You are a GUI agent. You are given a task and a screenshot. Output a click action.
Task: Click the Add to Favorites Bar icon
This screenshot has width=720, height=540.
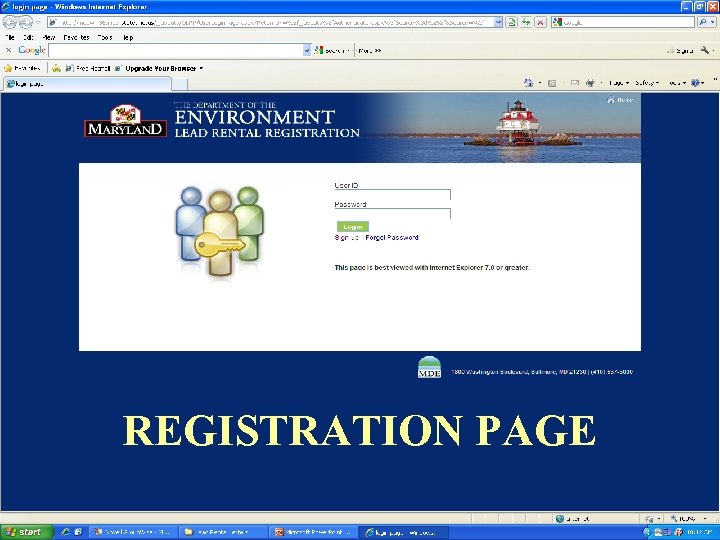pos(56,68)
